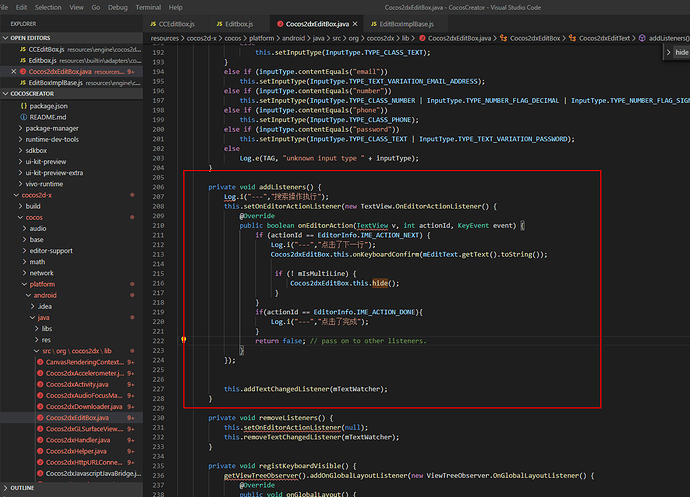Open the Debug menu
This screenshot has width=690, height=497.
click(x=117, y=7)
